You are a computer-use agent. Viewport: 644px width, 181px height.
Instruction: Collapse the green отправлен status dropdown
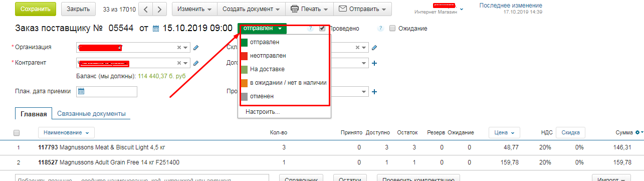coord(263,29)
